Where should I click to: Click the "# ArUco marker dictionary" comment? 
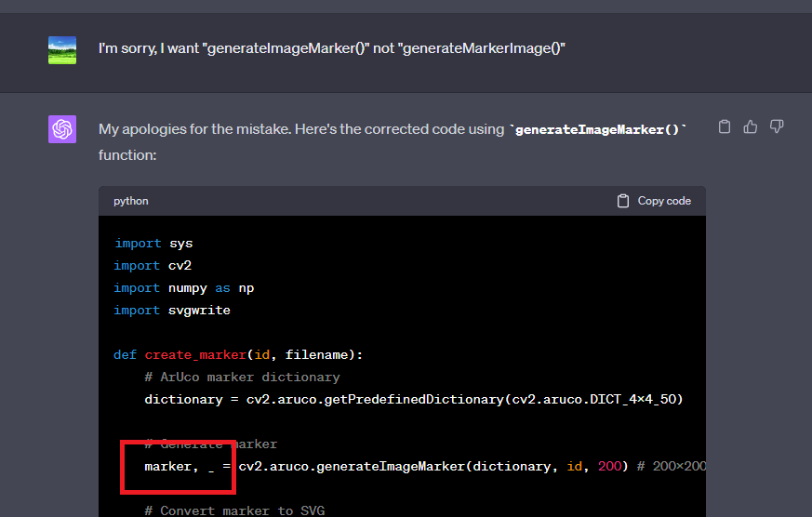[242, 378]
